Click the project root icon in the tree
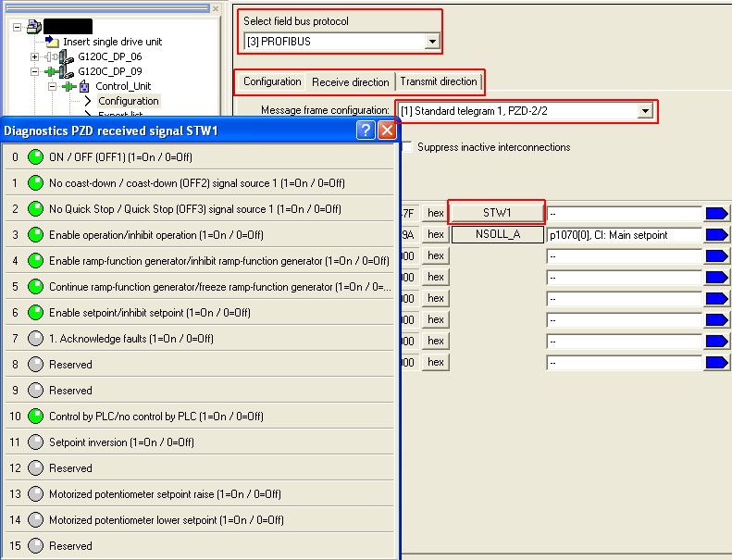Screen dimensions: 732x560 point(33,27)
